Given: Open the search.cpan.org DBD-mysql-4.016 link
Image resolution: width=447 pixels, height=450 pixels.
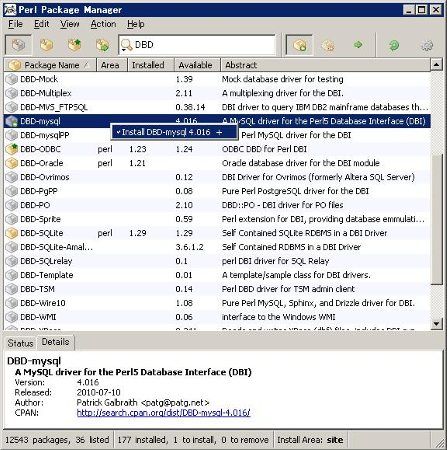Looking at the screenshot, I should (163, 413).
